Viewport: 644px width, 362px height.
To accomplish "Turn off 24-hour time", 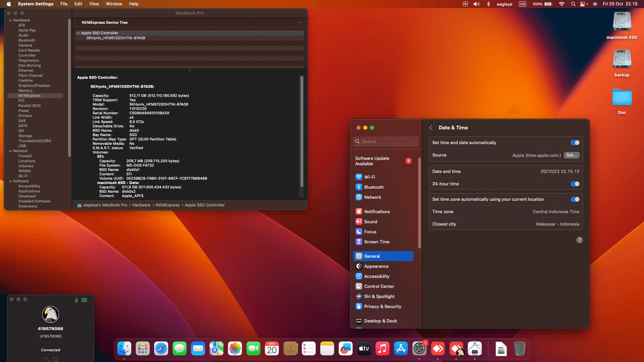I will pyautogui.click(x=575, y=184).
